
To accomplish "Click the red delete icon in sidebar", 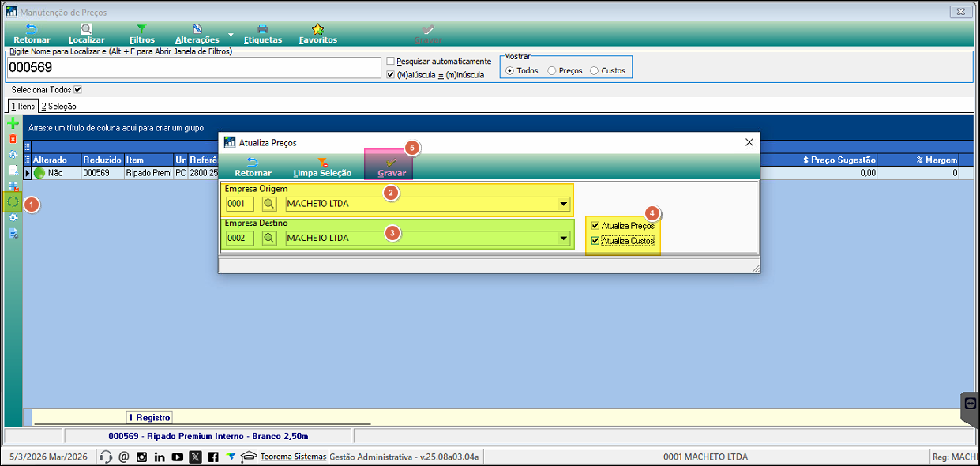I will pos(13,139).
